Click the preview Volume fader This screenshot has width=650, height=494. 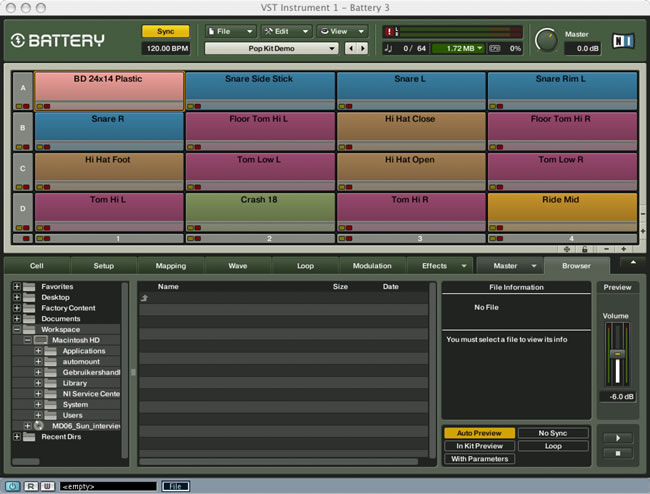[x=617, y=354]
